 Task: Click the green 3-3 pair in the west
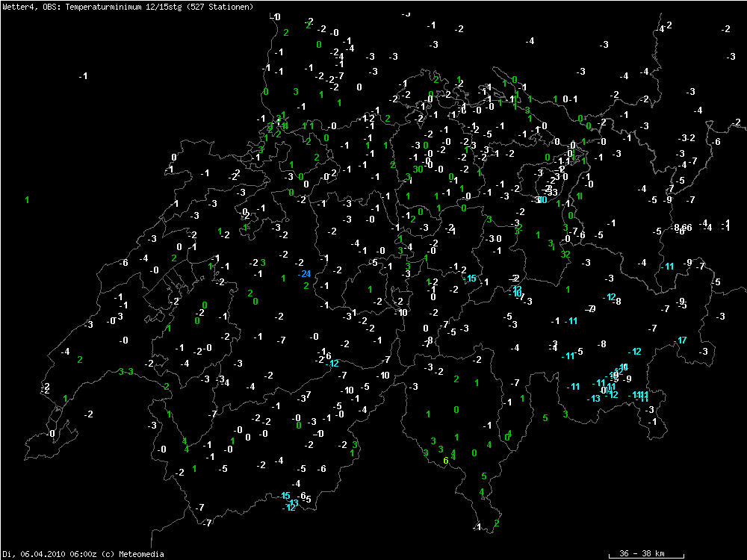[125, 372]
